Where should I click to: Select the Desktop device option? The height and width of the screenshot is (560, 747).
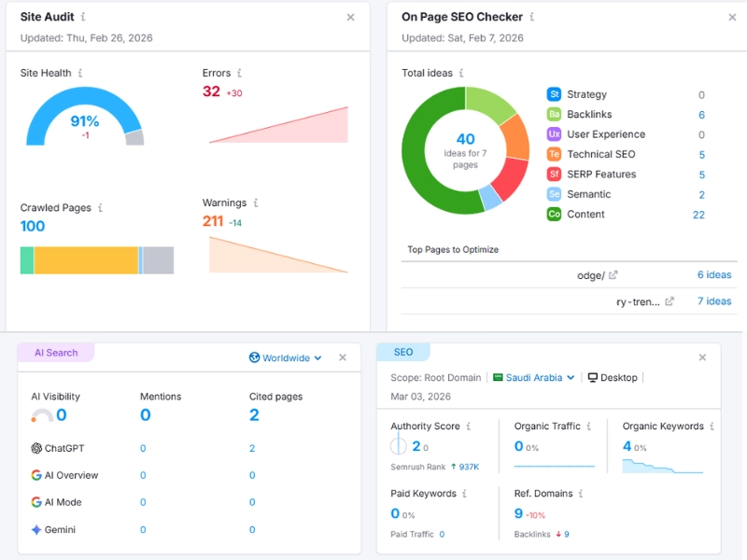click(613, 378)
